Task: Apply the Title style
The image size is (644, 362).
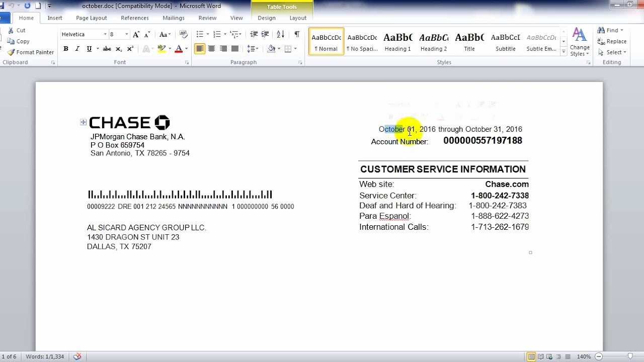Action: click(x=469, y=42)
